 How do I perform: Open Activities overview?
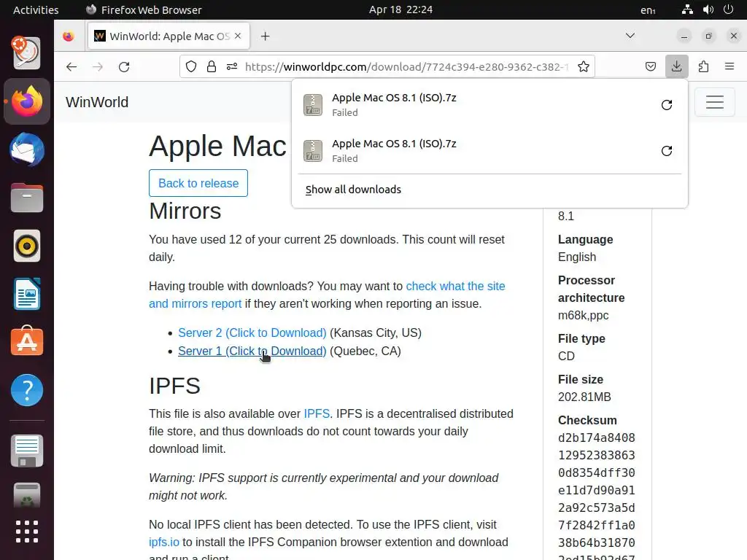pos(36,9)
